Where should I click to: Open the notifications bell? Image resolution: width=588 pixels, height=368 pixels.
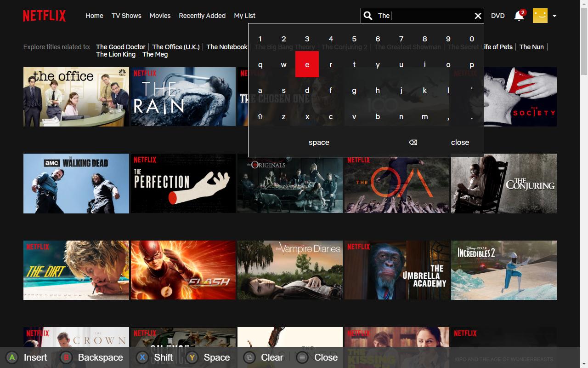tap(519, 16)
